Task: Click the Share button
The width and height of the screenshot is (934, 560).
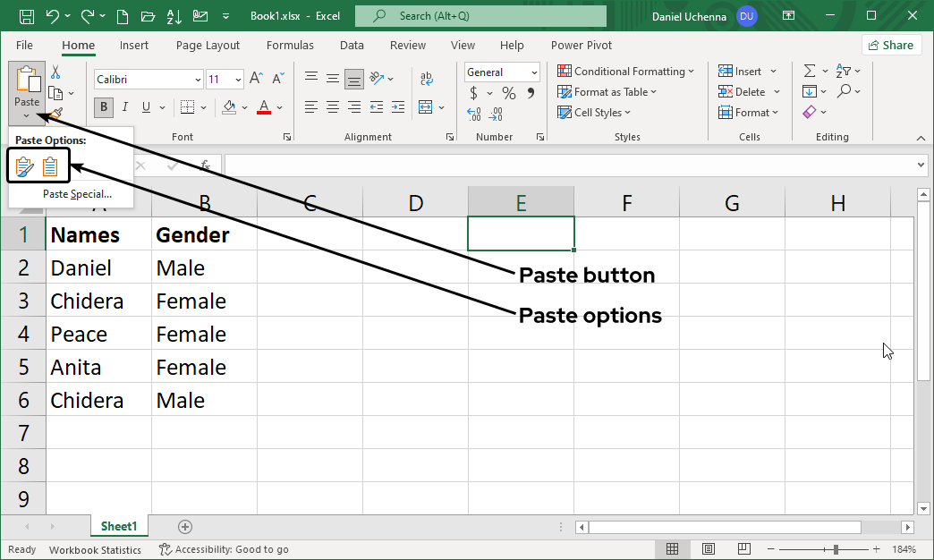Action: [x=891, y=45]
